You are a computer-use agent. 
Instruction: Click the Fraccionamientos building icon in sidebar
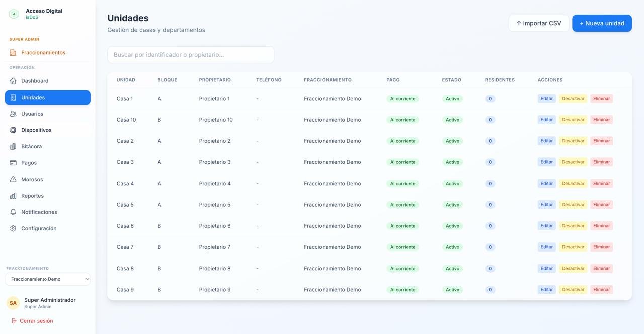pyautogui.click(x=13, y=53)
